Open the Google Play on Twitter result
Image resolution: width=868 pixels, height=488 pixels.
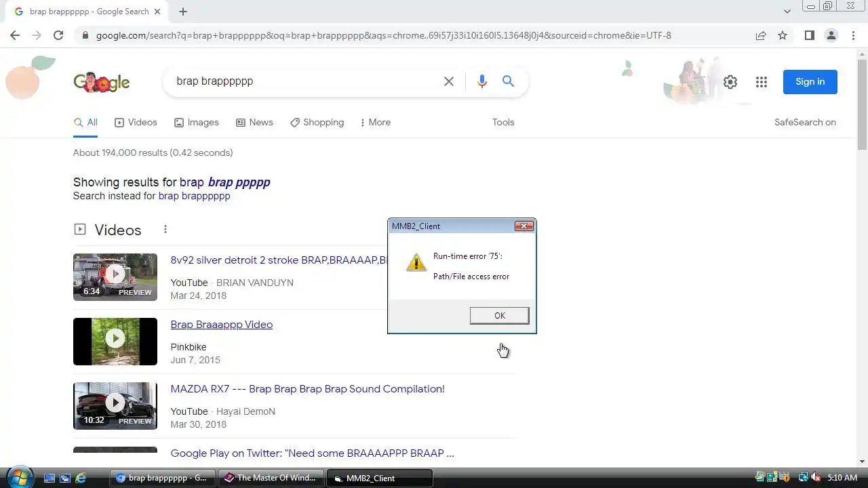coord(312,453)
